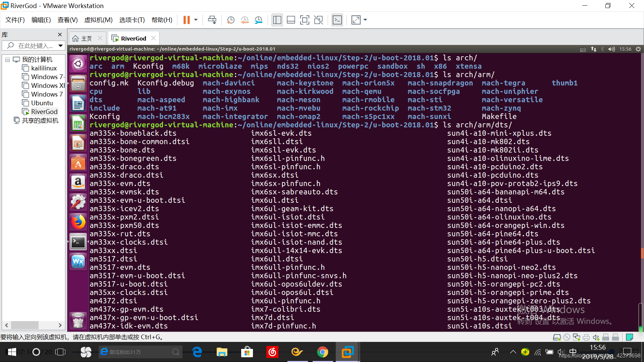This screenshot has width=644, height=362.
Task: Click library scrollbar right arrow
Action: click(x=60, y=325)
